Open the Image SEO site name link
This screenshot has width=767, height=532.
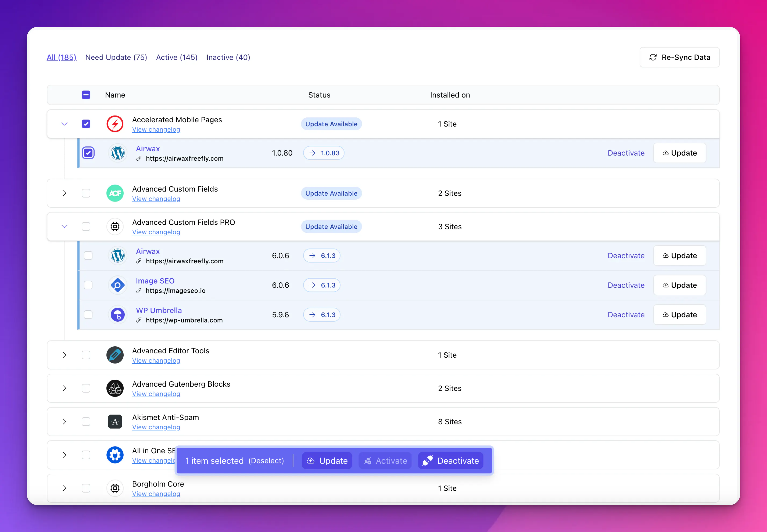pos(155,281)
